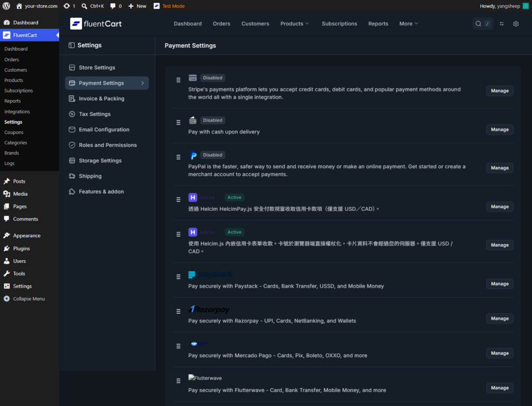Click drag handle for PayPal row
Viewport: 532px width, 406px height.
[x=179, y=157]
